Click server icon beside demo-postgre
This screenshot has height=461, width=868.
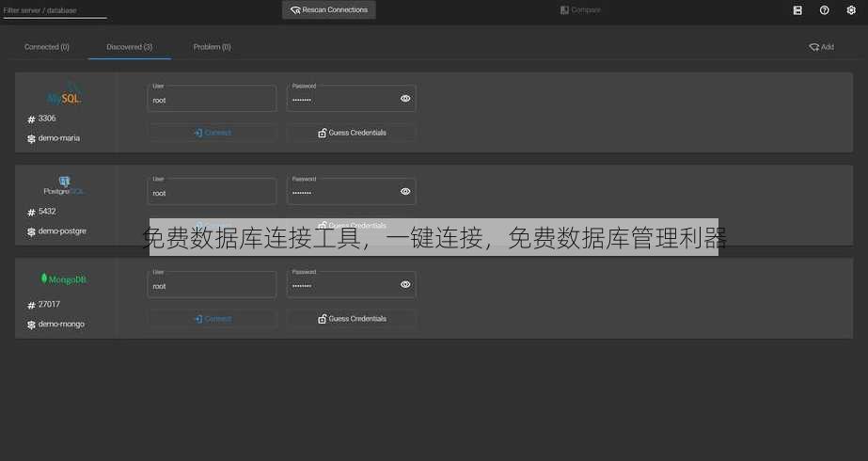click(31, 231)
